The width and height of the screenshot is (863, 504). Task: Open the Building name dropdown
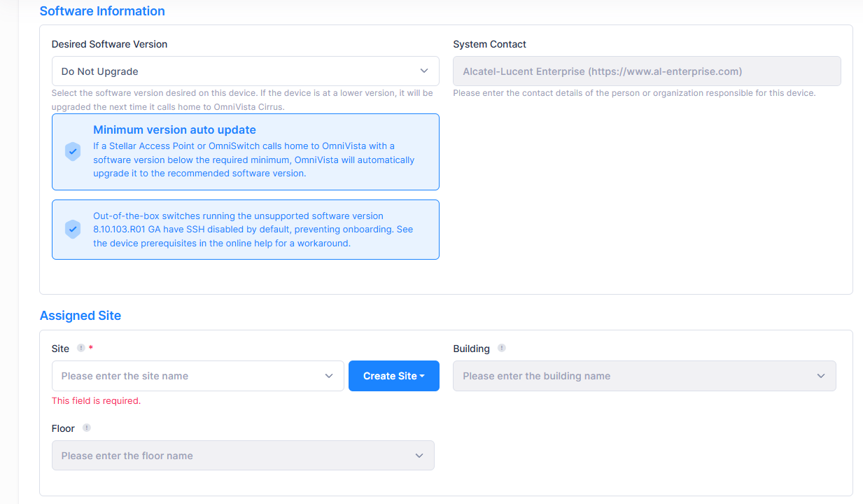click(644, 376)
